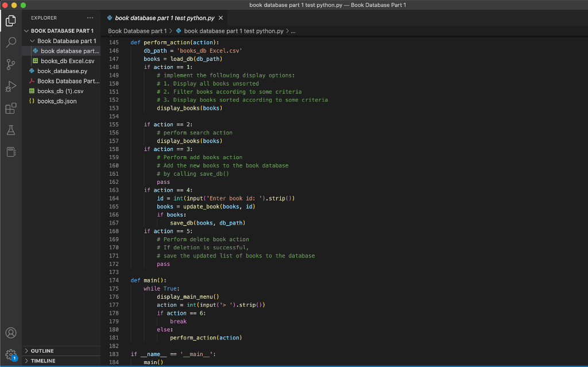Collapse the BOOK DATABASE PART 1 workspace header
The width and height of the screenshot is (588, 367).
[26, 30]
